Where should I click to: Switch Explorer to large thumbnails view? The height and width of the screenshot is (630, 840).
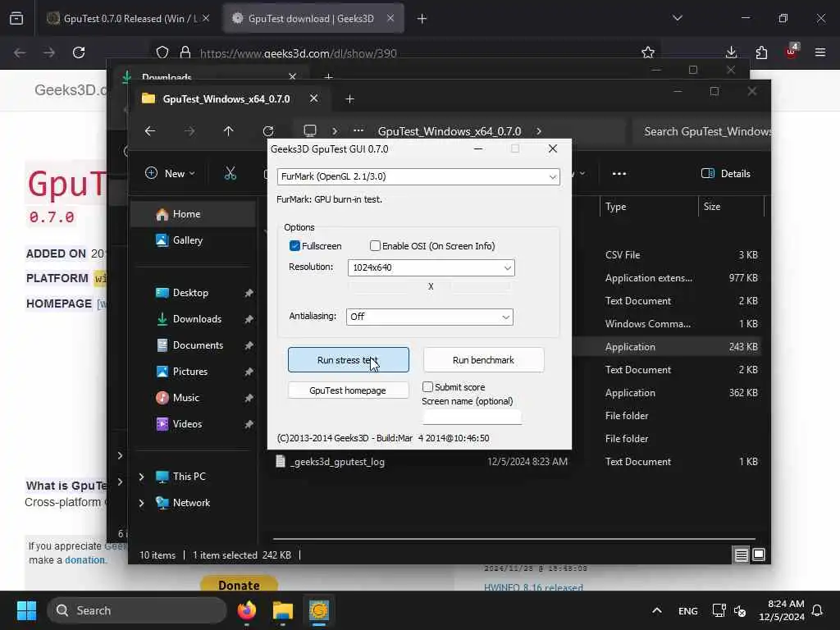(x=759, y=555)
